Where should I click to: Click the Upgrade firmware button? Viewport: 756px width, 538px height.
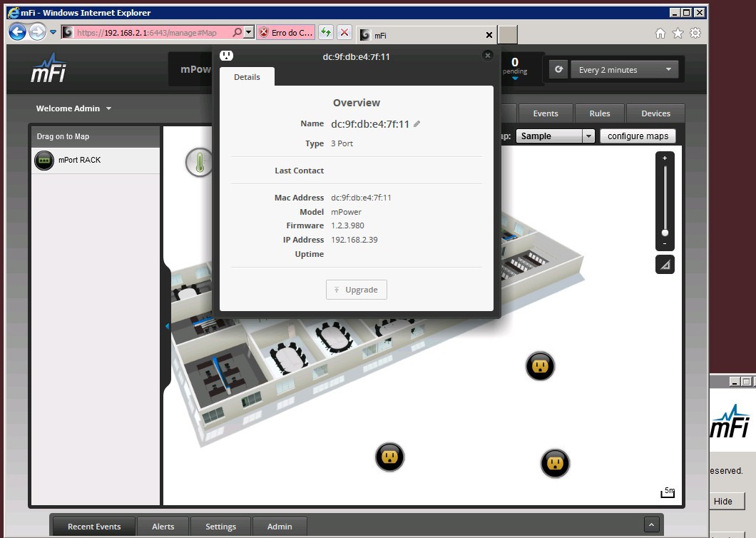tap(357, 290)
